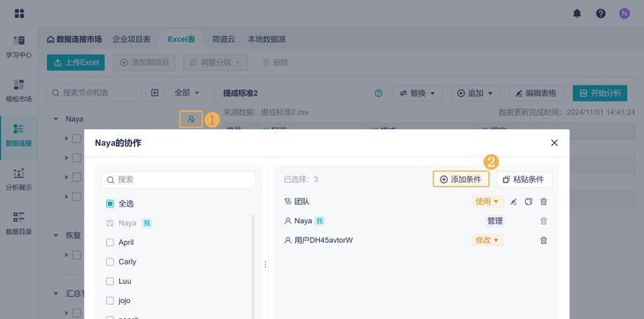Screen dimensions: 644x319
Task: Check the 全选 checkbox
Action: (110, 203)
